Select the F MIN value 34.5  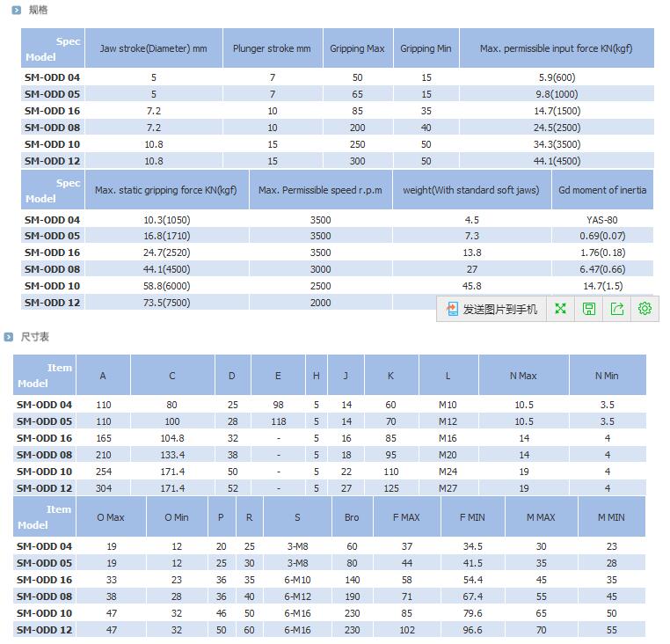pyautogui.click(x=472, y=546)
